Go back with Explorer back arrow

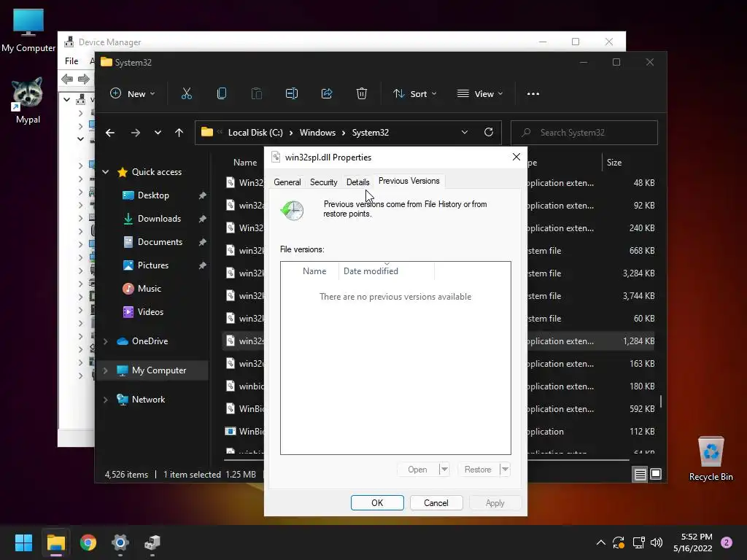tap(110, 133)
